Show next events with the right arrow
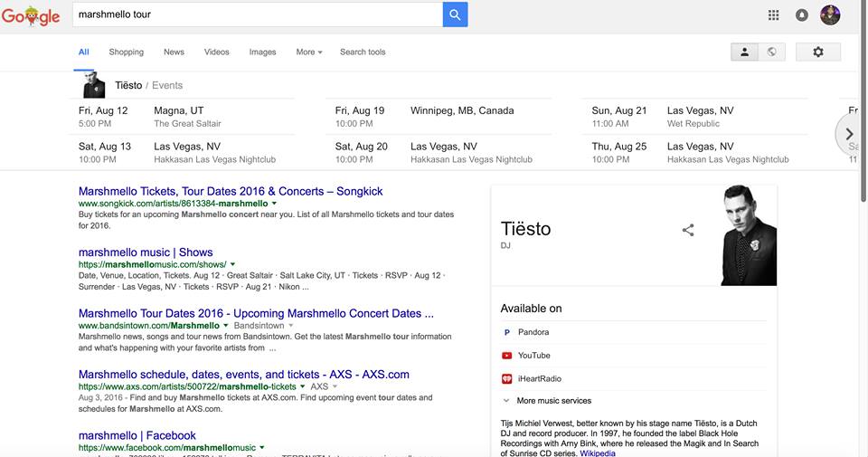The image size is (868, 457). (849, 134)
